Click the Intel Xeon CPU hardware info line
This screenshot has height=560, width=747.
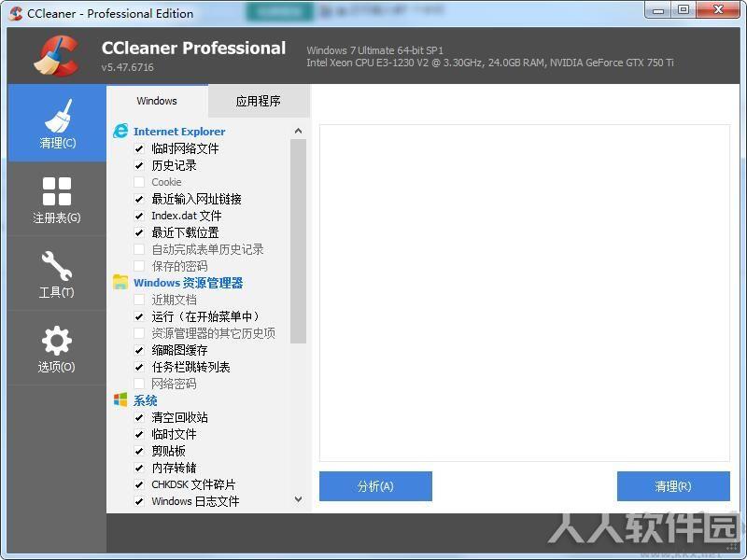pyautogui.click(x=489, y=63)
